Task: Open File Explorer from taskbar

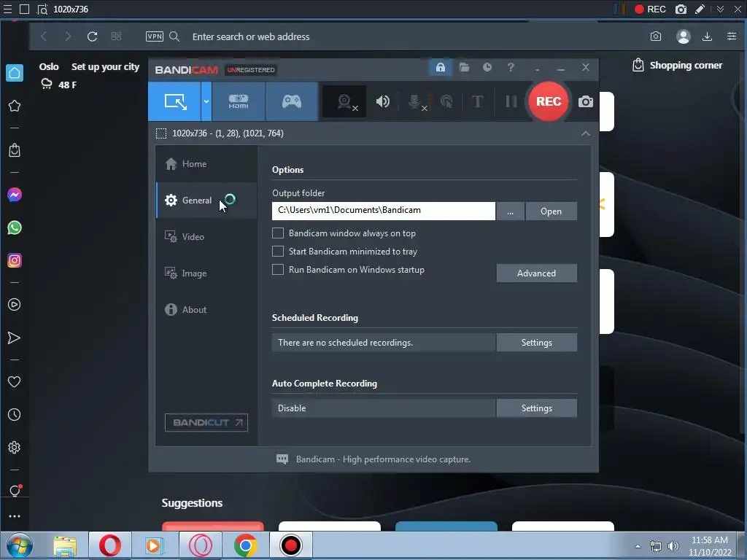Action: (x=65, y=545)
